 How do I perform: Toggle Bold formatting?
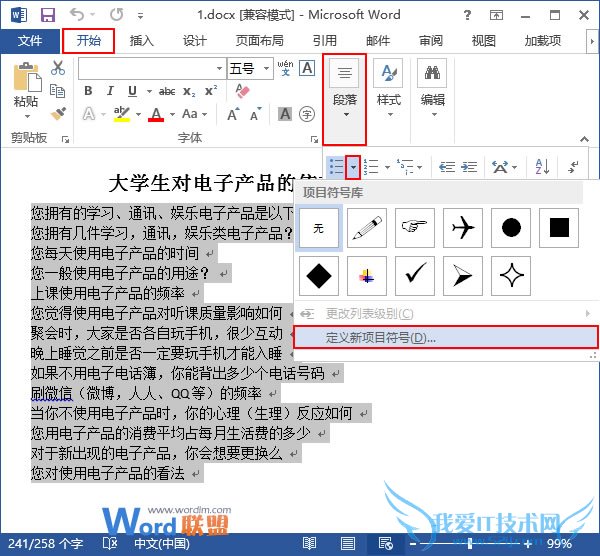click(88, 91)
